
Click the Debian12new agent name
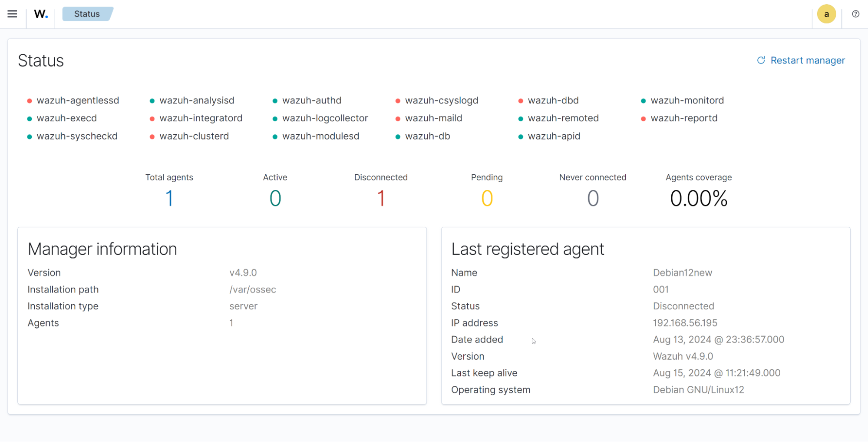[x=682, y=273]
